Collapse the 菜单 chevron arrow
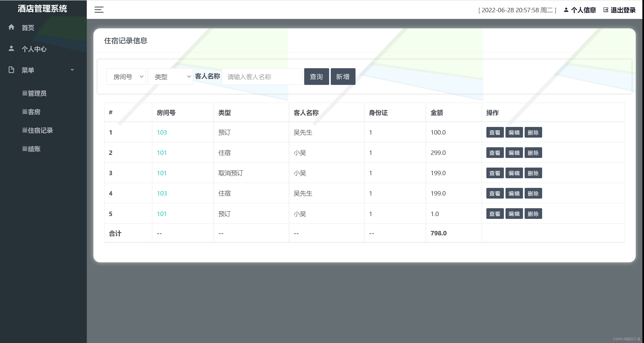 pos(72,70)
